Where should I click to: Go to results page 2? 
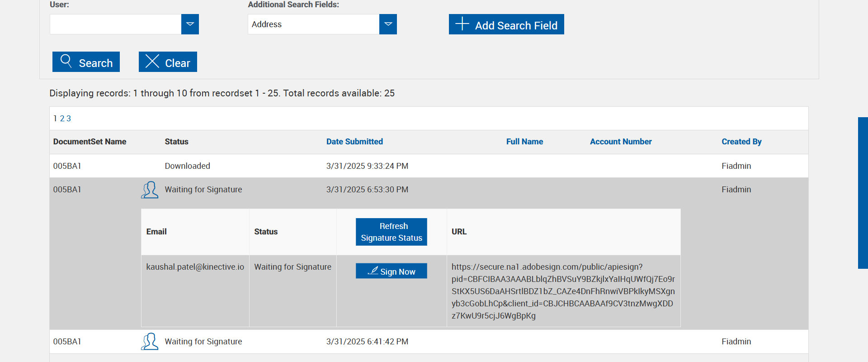(62, 119)
